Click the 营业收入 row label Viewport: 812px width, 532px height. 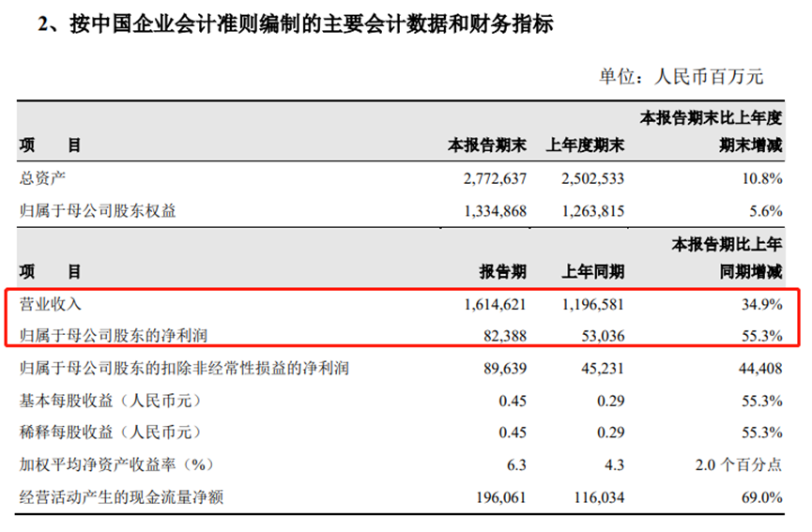(51, 304)
